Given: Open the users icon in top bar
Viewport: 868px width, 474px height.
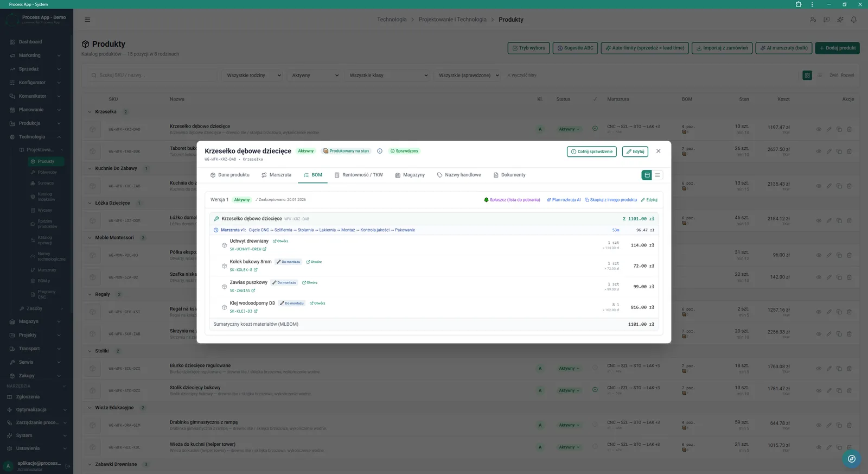Looking at the screenshot, I should (x=813, y=20).
